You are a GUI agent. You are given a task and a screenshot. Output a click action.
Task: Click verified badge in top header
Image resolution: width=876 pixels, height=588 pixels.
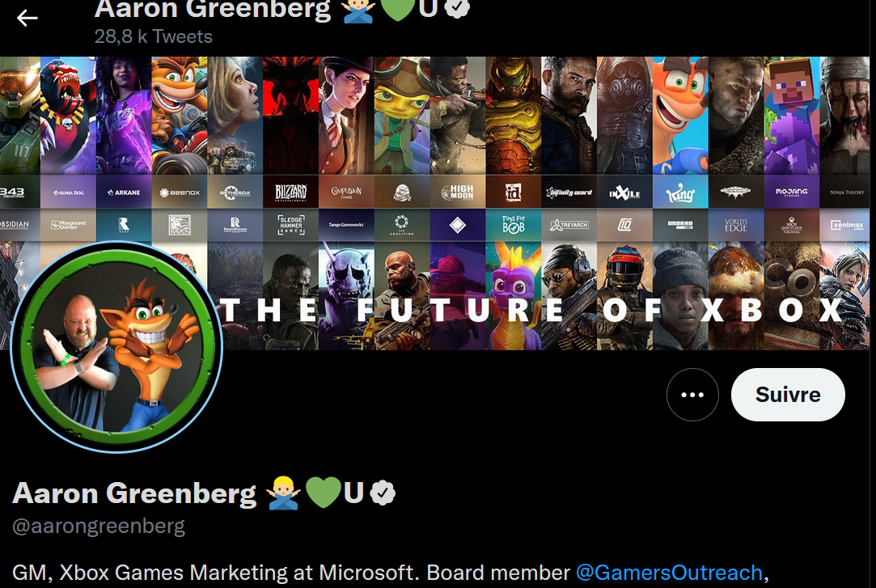[457, 8]
